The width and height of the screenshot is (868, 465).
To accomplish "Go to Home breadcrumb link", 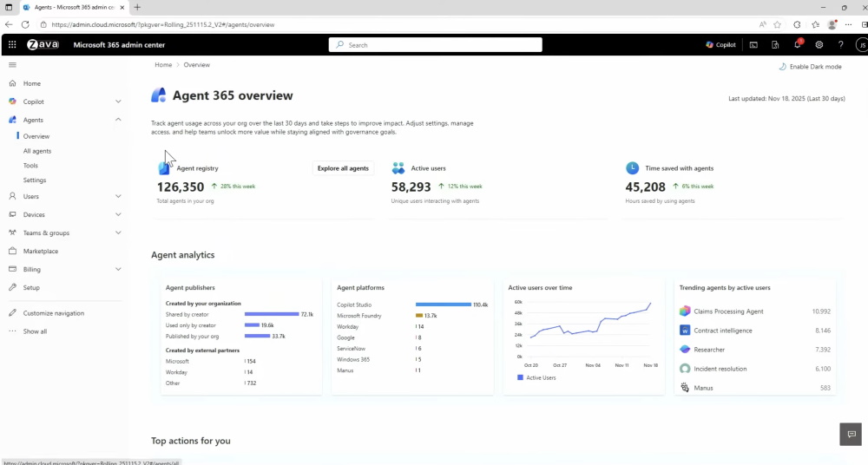I will coord(163,65).
